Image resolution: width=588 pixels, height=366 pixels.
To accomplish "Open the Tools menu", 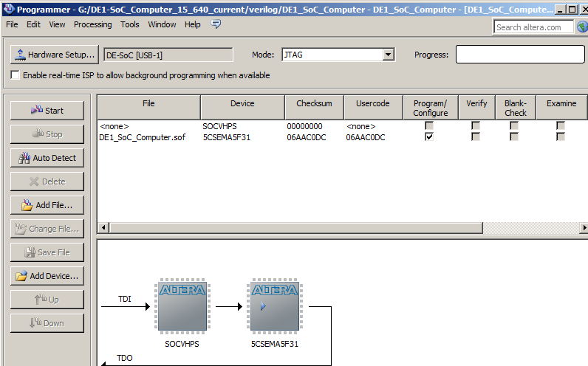I will point(130,24).
